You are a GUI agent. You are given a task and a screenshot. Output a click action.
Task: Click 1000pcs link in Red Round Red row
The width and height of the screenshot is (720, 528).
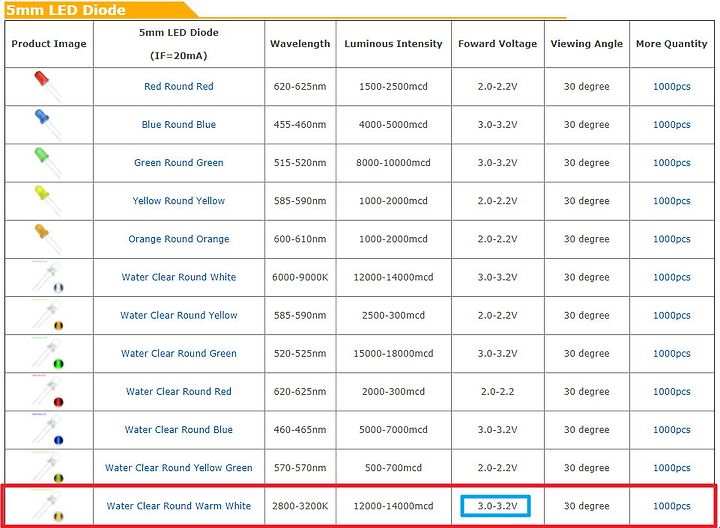[x=671, y=86]
